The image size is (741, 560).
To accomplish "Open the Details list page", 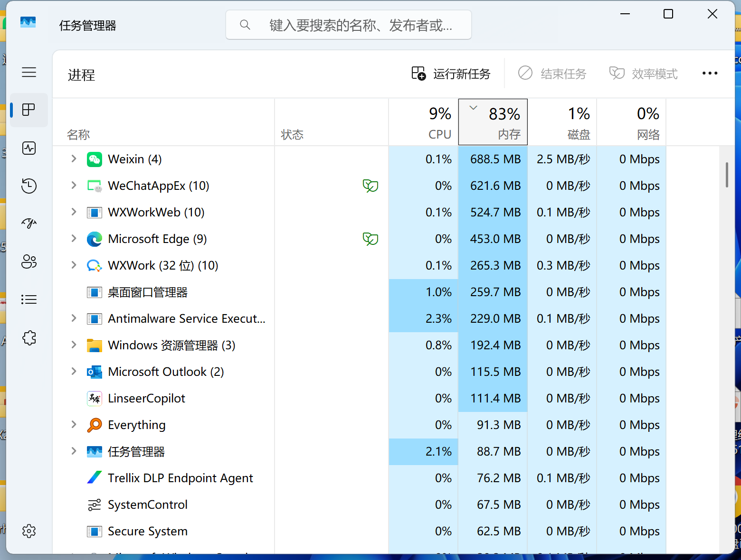I will click(29, 299).
